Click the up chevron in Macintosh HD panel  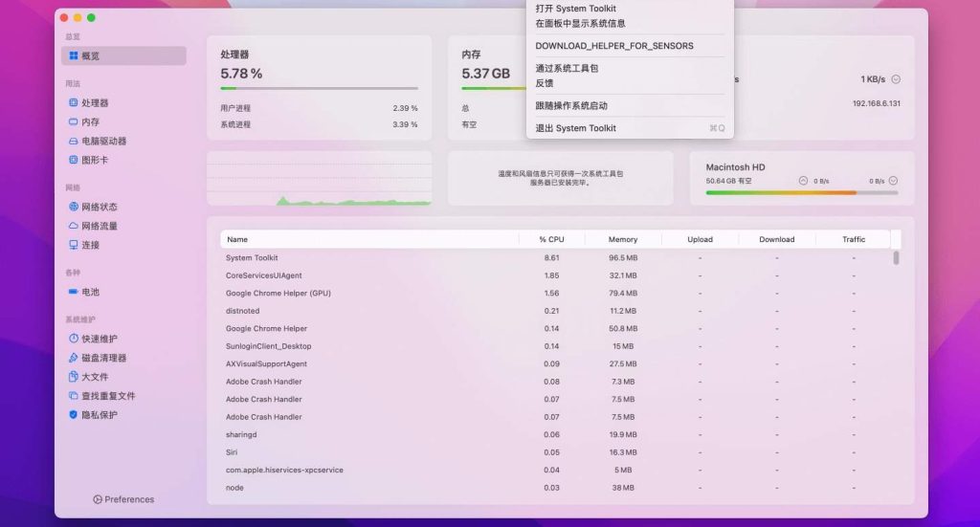point(802,181)
